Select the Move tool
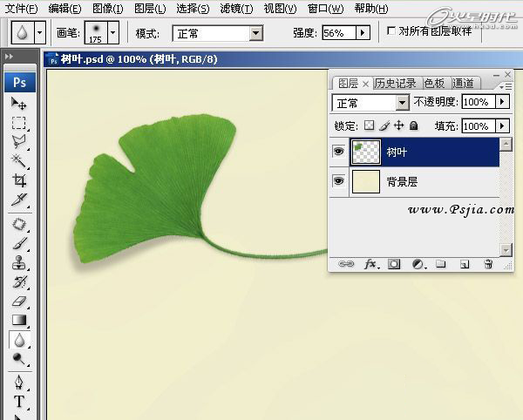Screen dimensions: 523x420 [18, 104]
